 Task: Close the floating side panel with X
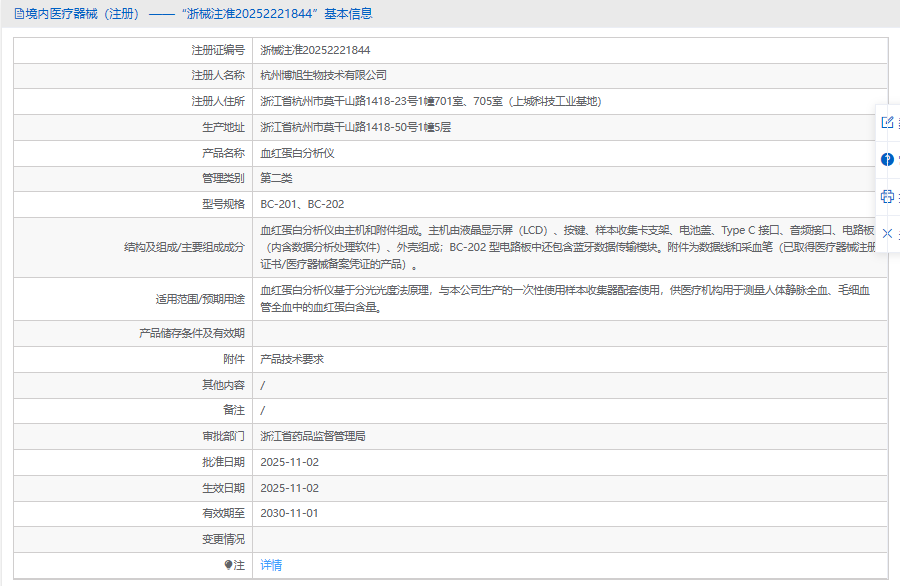(x=887, y=233)
